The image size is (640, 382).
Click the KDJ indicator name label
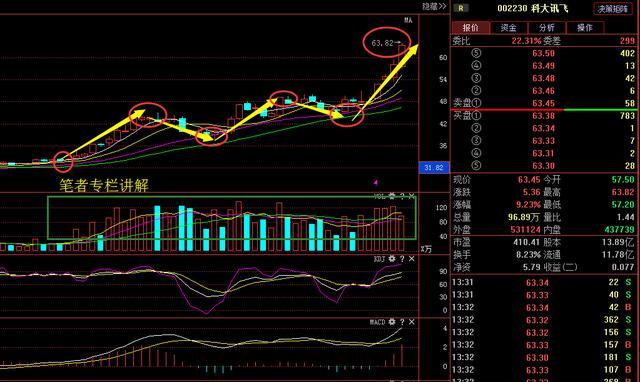(380, 259)
